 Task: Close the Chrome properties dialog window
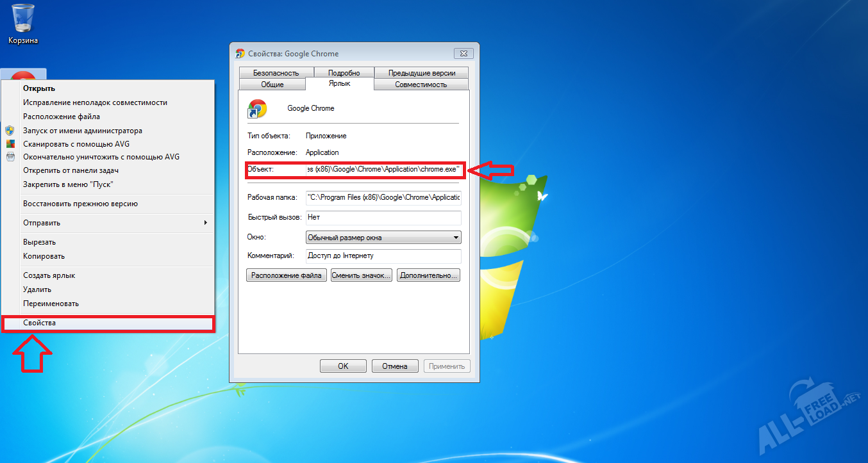[x=463, y=54]
